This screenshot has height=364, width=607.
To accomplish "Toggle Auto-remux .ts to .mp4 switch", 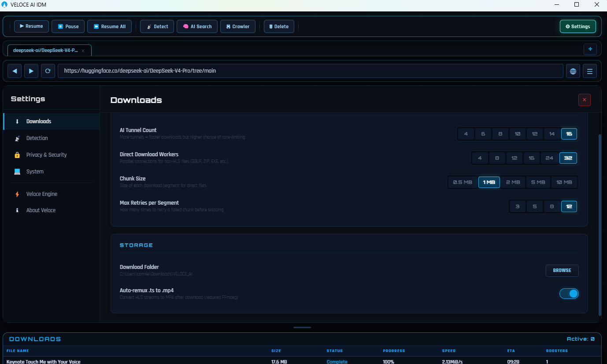I will point(569,294).
